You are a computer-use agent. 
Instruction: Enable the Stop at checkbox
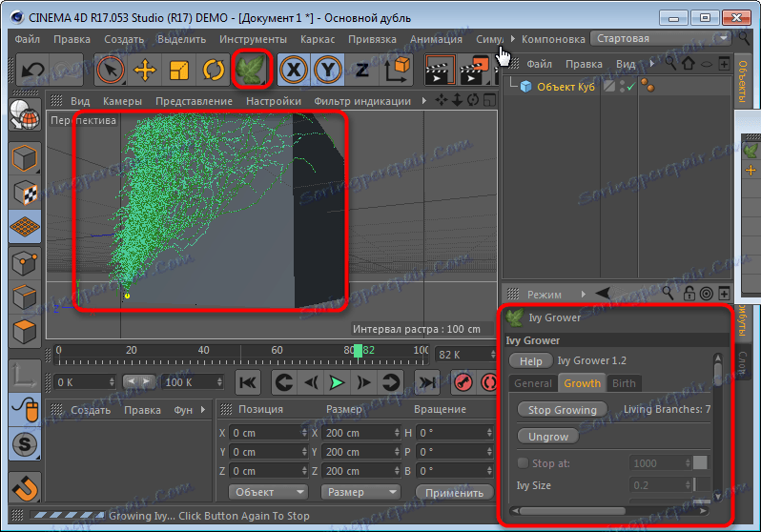pos(522,462)
